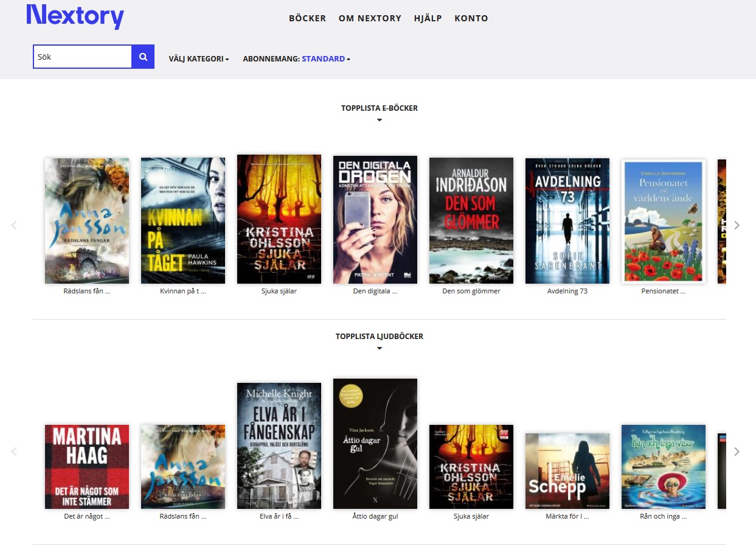Viewport: 756px width, 546px height.
Task: Open the Den digitala drogen cover
Action: 375,220
